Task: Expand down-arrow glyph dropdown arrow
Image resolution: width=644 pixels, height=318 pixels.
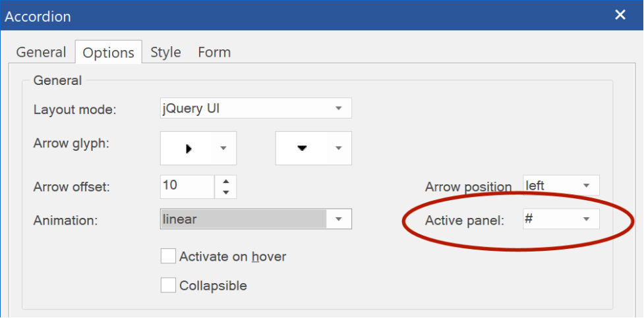Action: [339, 148]
